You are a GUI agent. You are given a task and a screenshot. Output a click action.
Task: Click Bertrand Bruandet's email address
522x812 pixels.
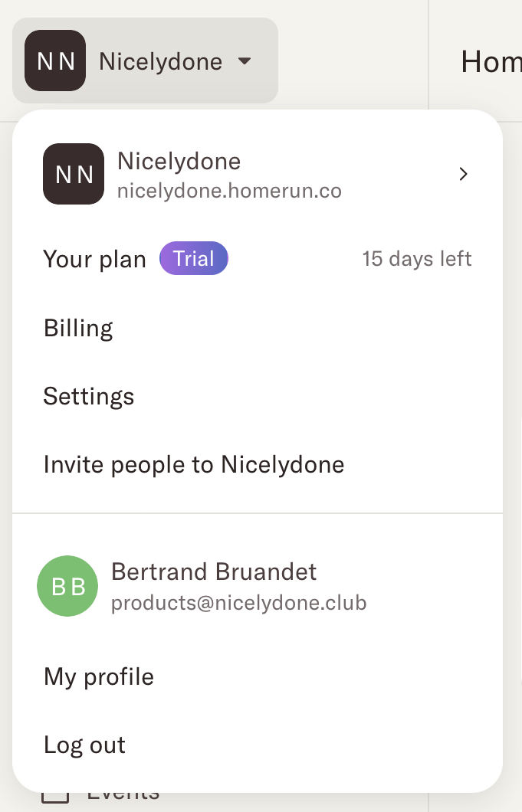240,602
